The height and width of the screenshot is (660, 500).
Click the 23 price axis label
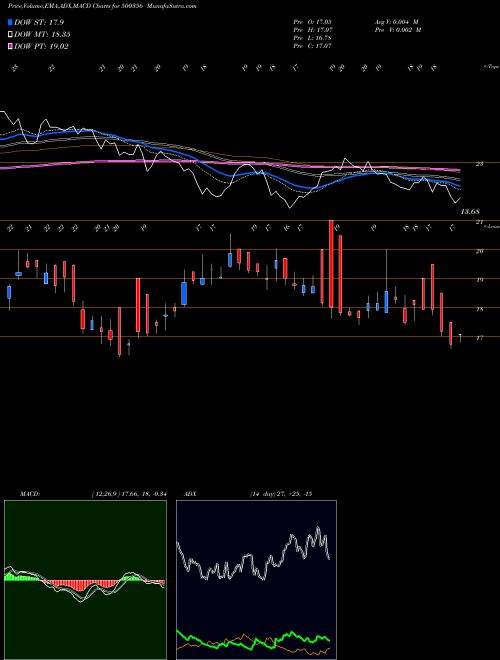click(x=479, y=164)
